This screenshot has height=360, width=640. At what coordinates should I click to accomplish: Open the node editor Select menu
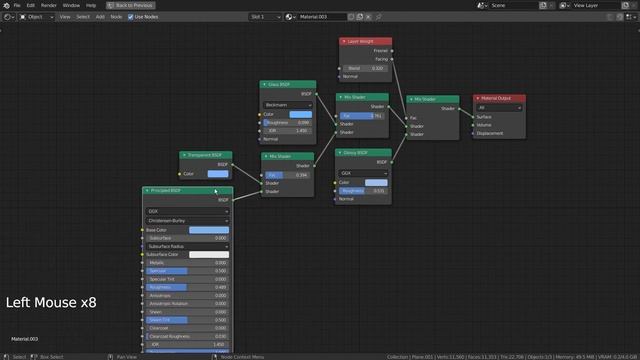pyautogui.click(x=83, y=17)
